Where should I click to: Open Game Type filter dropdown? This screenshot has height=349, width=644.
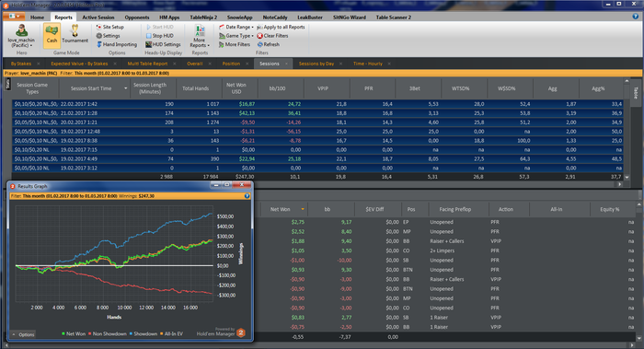[236, 36]
